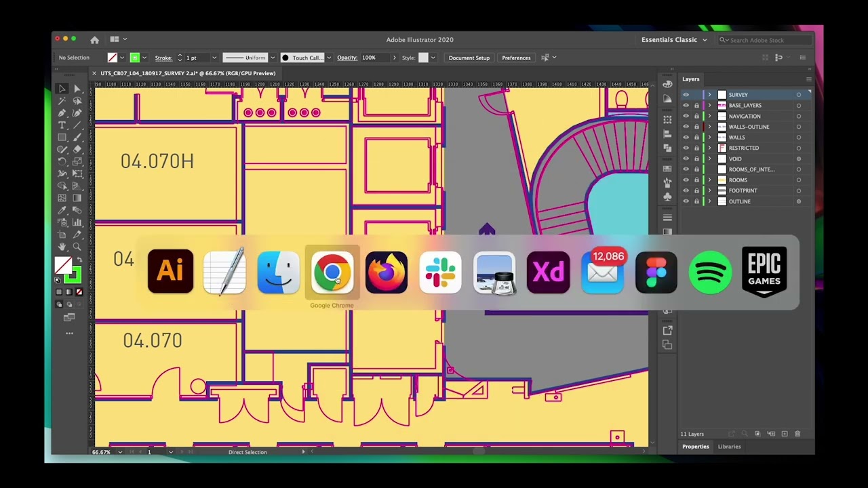Viewport: 868px width, 488px height.
Task: Hide the VOID layer
Action: [x=686, y=159]
